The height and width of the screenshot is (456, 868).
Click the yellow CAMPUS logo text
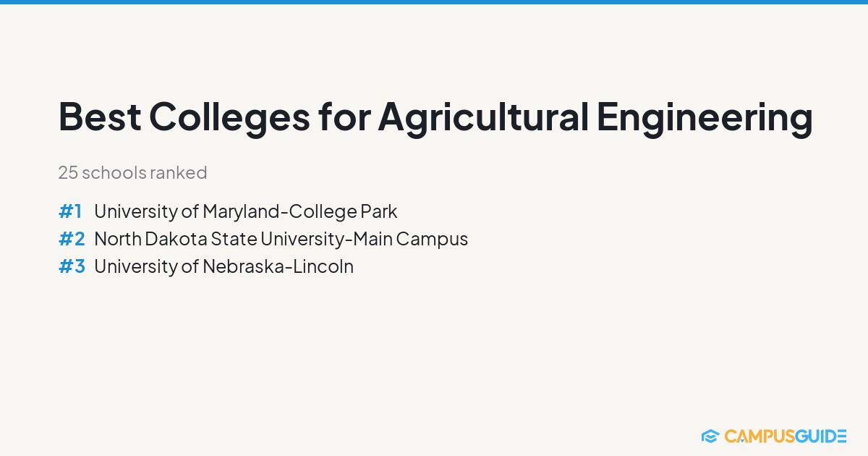758,436
